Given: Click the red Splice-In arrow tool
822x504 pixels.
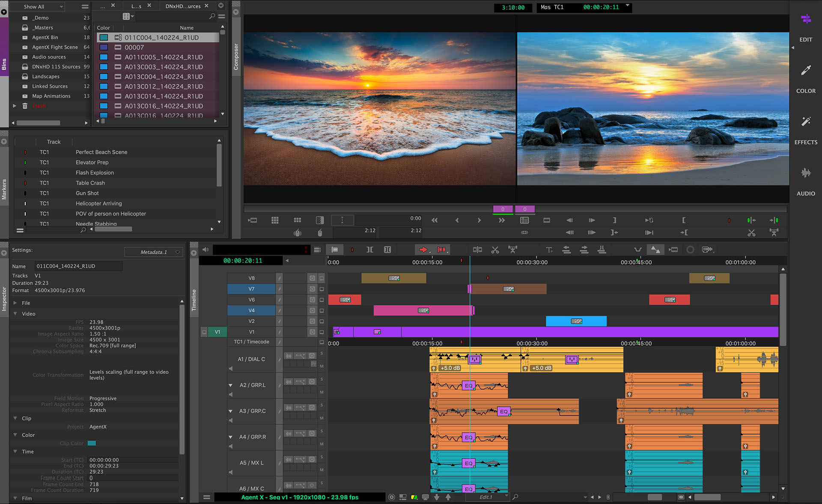Looking at the screenshot, I should 423,249.
